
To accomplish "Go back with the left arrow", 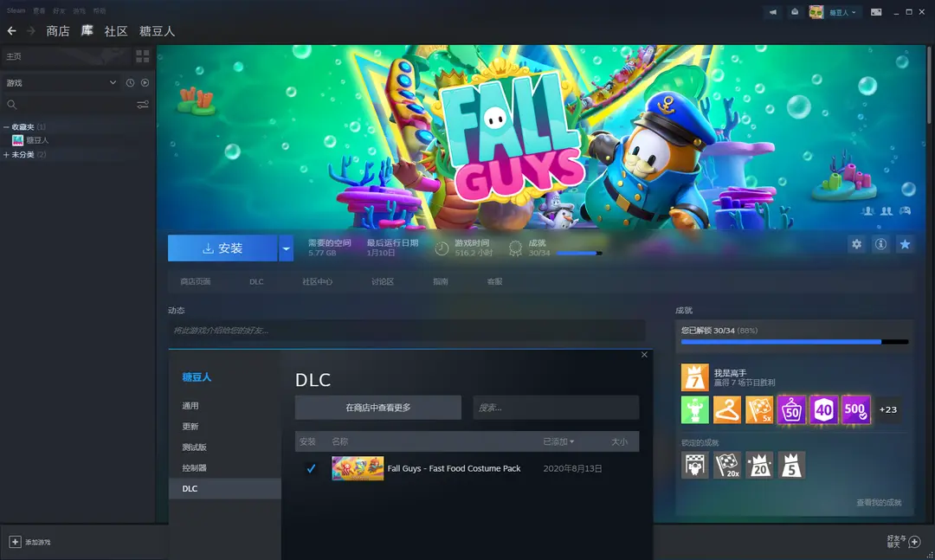I will [x=11, y=30].
